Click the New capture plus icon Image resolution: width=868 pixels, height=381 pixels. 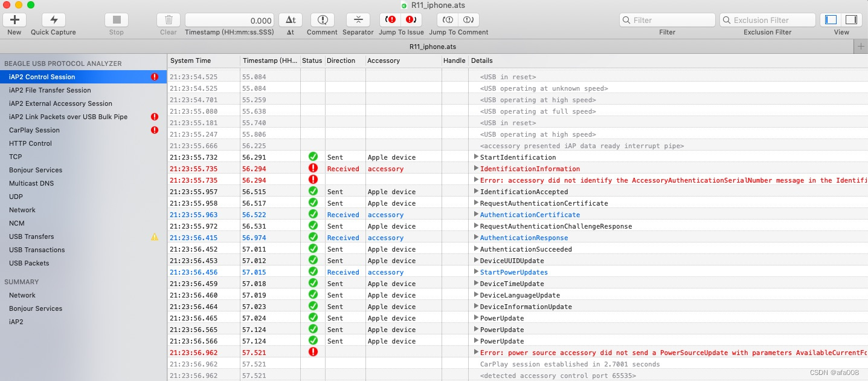[14, 20]
